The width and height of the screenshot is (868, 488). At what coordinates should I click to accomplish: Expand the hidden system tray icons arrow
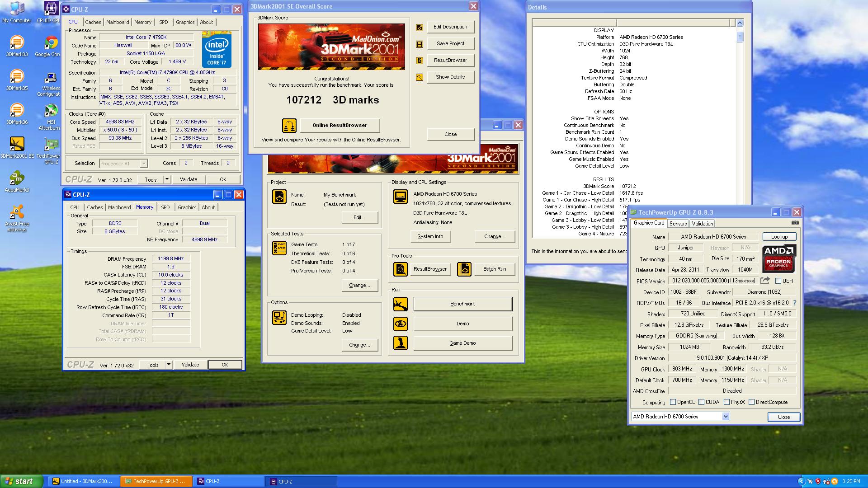802,482
